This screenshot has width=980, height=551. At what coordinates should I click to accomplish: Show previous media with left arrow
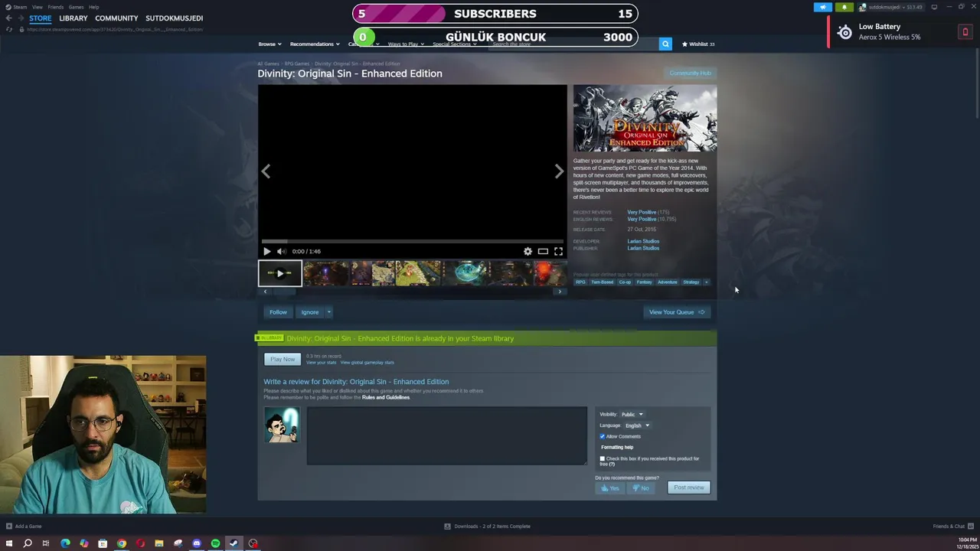point(266,171)
